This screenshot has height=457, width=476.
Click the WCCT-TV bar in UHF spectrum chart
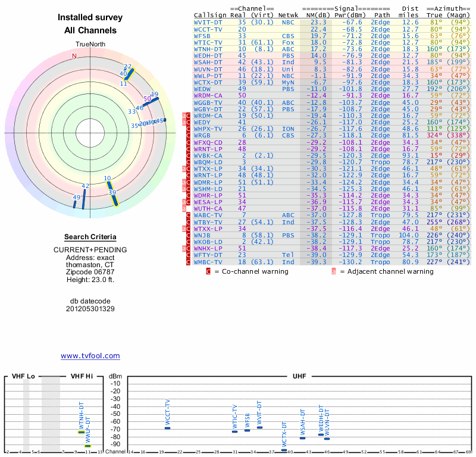pyautogui.click(x=167, y=428)
